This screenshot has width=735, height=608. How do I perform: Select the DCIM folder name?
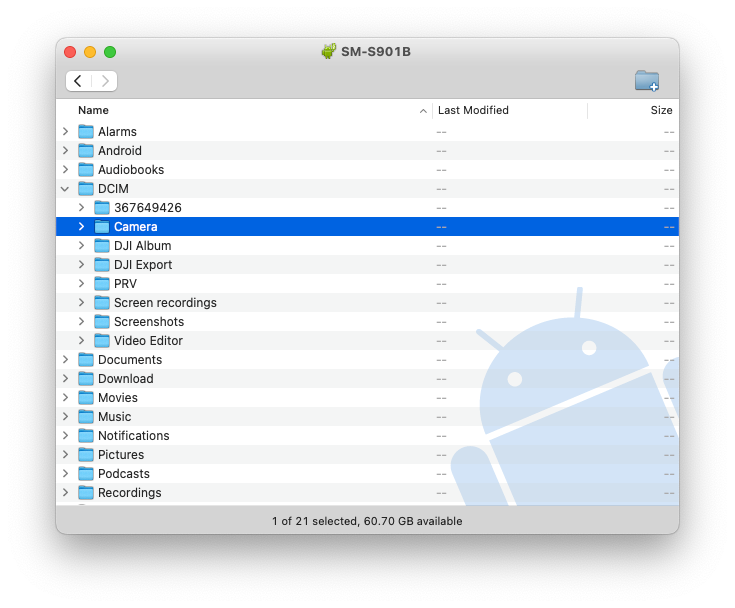coord(113,188)
